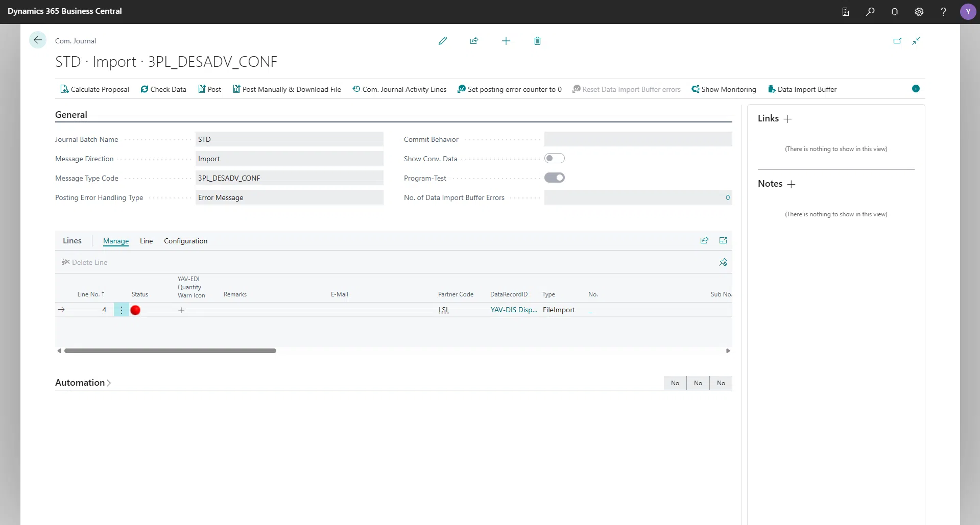Click the red status indicator on line 4
Image resolution: width=980 pixels, height=525 pixels.
point(135,310)
